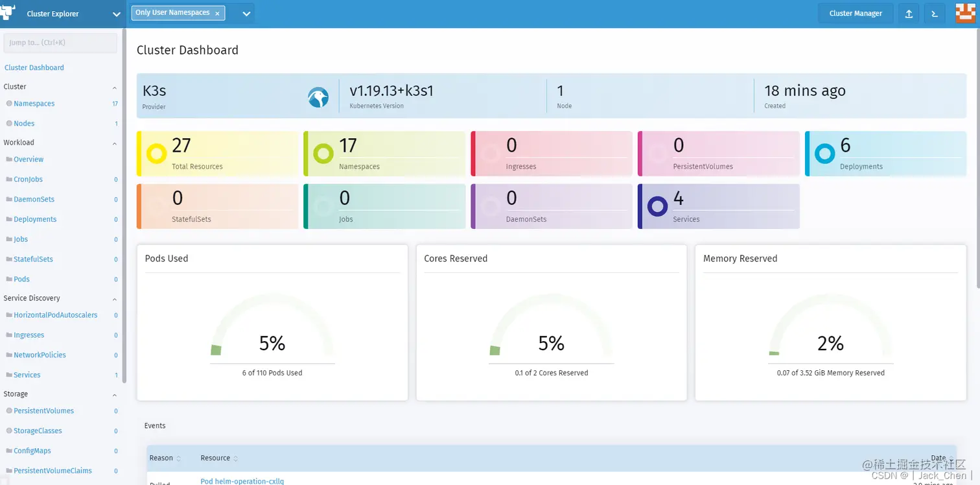Click the Total Resources card
Viewport: 980px width, 485px height.
tap(217, 154)
